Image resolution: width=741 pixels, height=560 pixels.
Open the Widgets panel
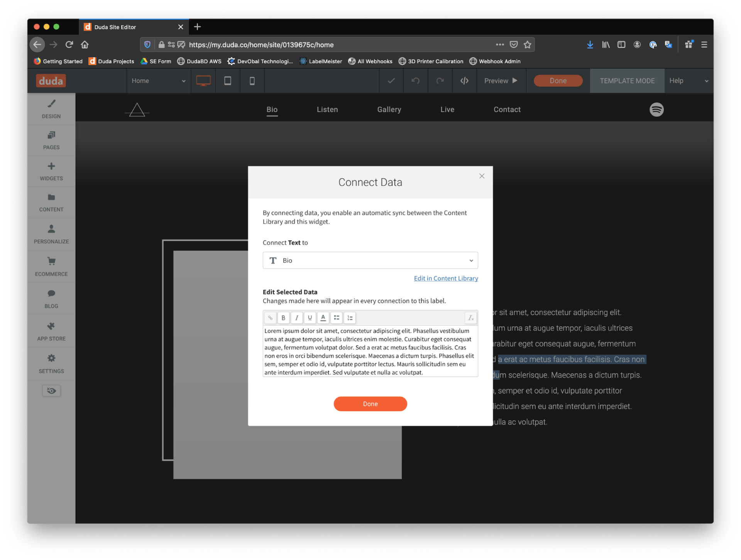click(x=51, y=172)
